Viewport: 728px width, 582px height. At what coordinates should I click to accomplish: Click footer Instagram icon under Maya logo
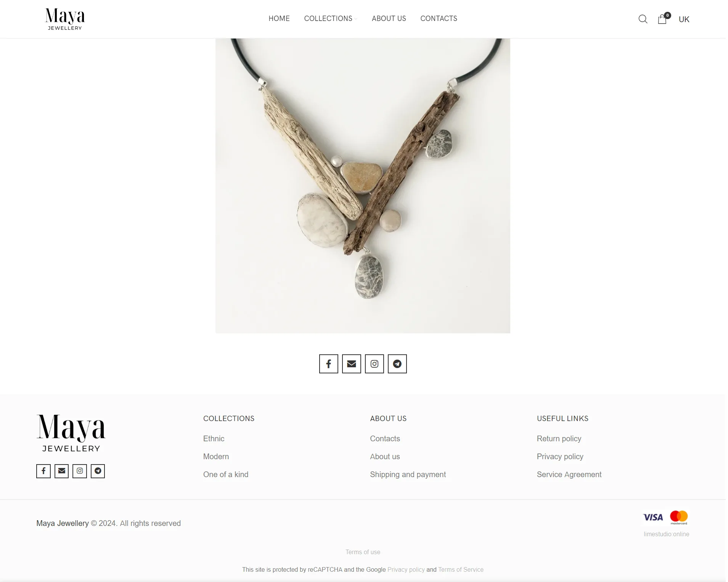point(80,471)
